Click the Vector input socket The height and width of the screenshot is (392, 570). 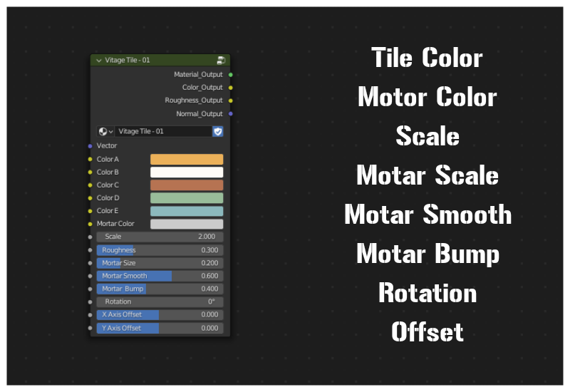click(90, 146)
